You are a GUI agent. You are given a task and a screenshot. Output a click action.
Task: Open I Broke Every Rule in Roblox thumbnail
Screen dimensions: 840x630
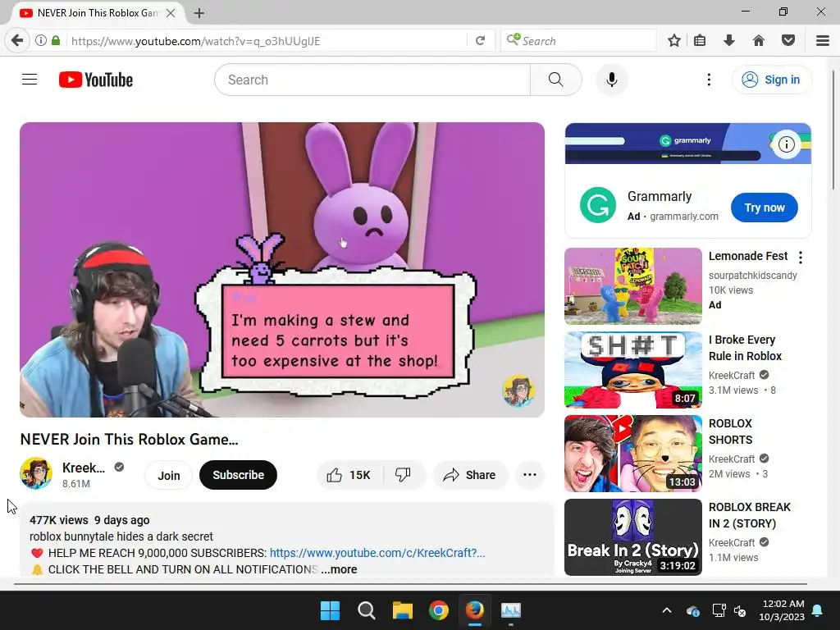click(633, 370)
